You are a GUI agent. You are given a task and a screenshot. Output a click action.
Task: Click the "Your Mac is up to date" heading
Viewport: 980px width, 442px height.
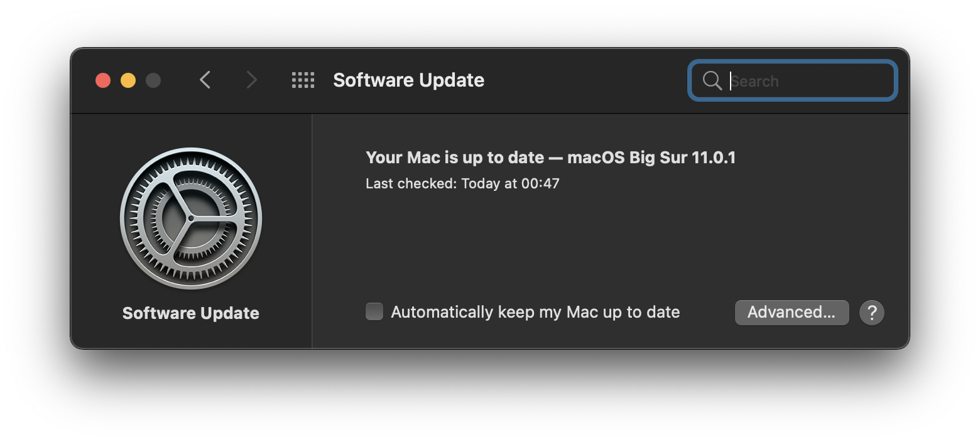click(x=454, y=157)
